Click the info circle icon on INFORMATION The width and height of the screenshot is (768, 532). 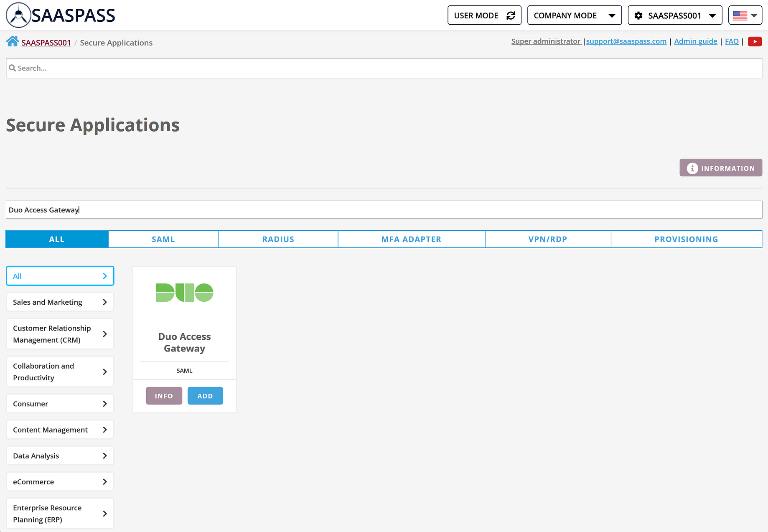692,168
